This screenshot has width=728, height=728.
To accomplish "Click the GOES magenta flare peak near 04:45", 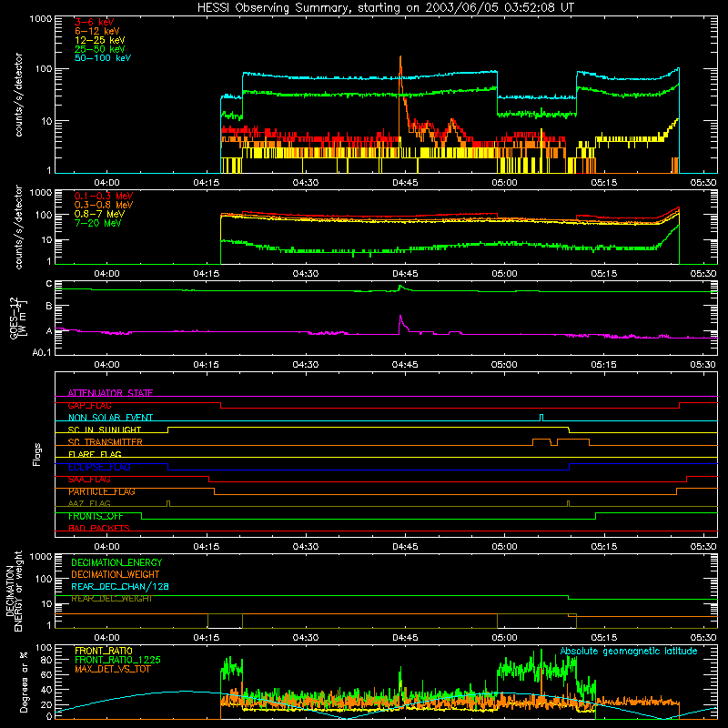I will [x=400, y=317].
